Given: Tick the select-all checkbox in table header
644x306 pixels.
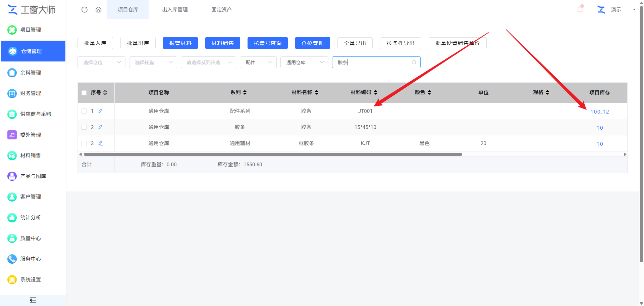Looking at the screenshot, I should point(84,93).
